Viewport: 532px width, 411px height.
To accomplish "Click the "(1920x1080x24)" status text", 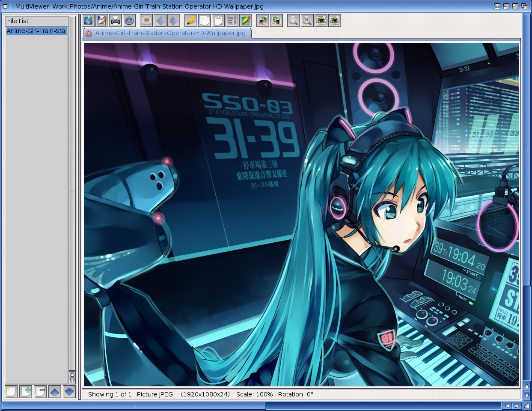I will point(205,394).
